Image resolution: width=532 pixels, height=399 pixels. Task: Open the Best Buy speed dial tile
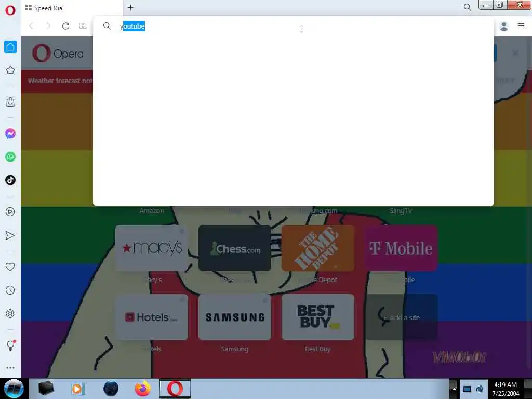tap(318, 317)
